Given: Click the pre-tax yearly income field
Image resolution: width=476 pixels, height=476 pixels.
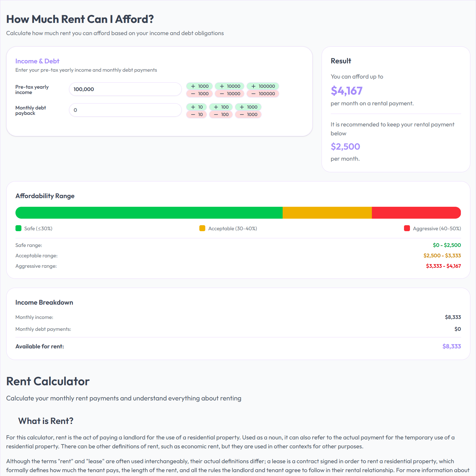Looking at the screenshot, I should 125,89.
